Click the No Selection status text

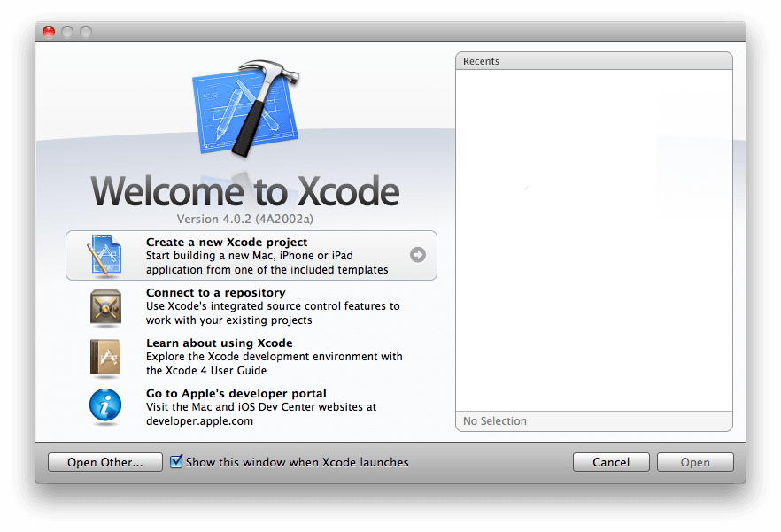tap(495, 421)
